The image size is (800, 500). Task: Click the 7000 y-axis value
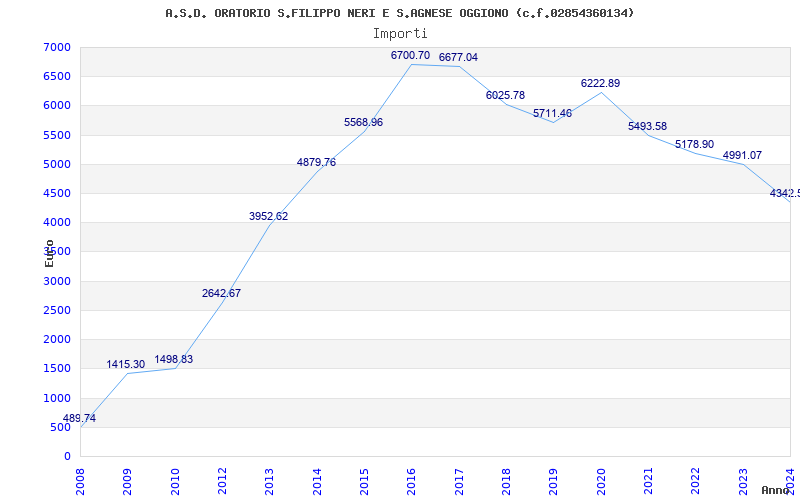(x=57, y=47)
